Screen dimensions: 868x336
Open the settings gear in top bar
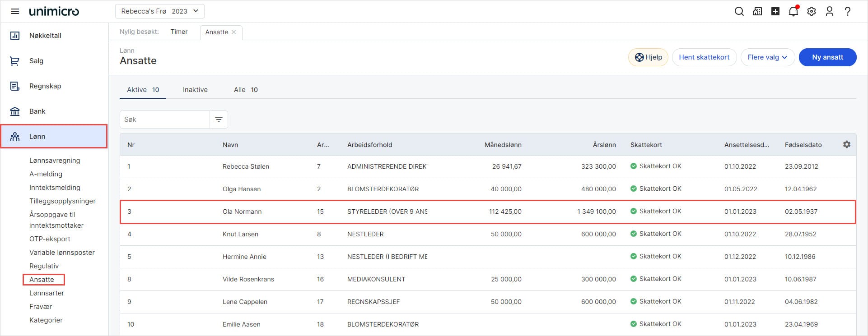pyautogui.click(x=812, y=11)
